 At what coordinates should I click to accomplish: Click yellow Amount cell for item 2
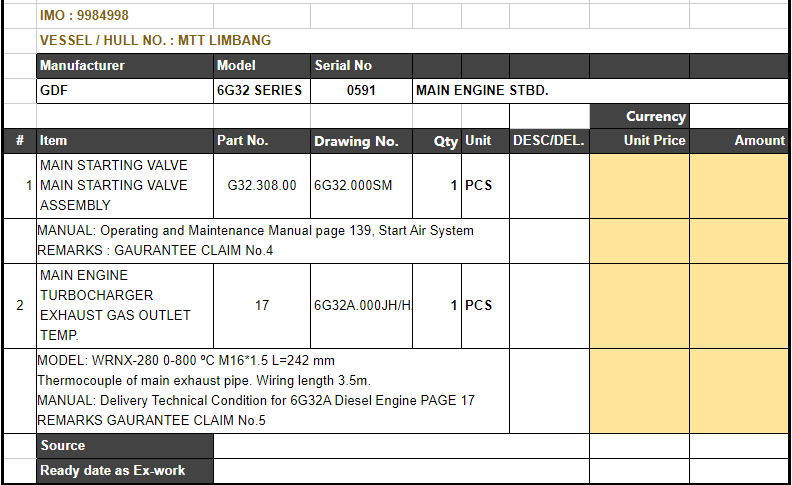click(x=739, y=305)
